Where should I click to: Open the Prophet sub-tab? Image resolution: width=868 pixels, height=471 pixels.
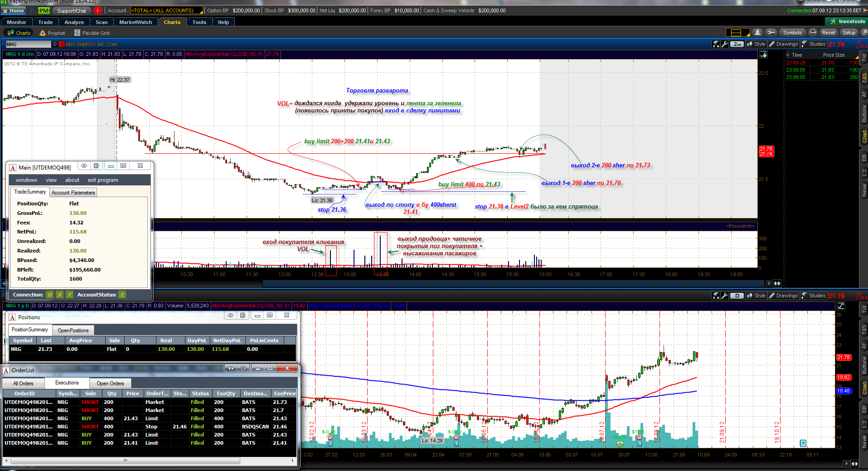point(52,33)
